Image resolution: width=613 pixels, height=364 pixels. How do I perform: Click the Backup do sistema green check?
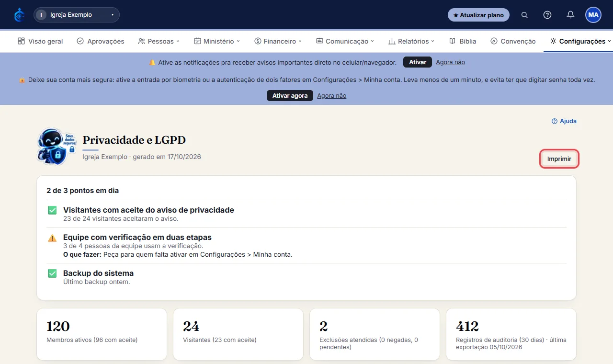52,273
